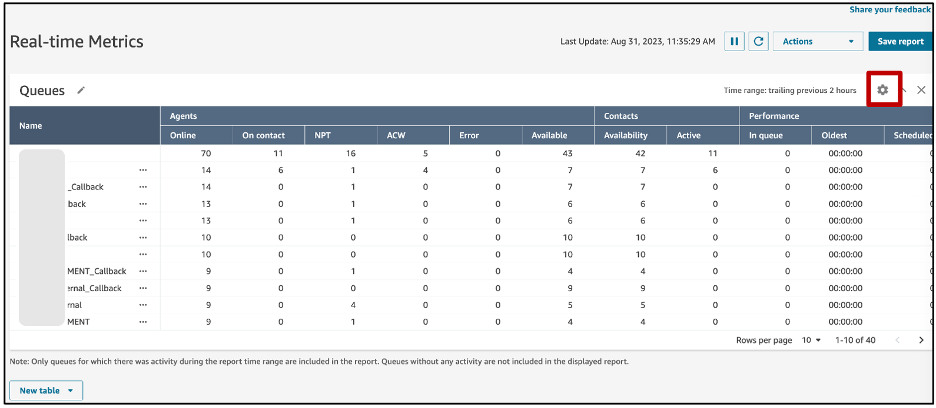Click the Online column header
The width and height of the screenshot is (936, 408).
pos(183,135)
